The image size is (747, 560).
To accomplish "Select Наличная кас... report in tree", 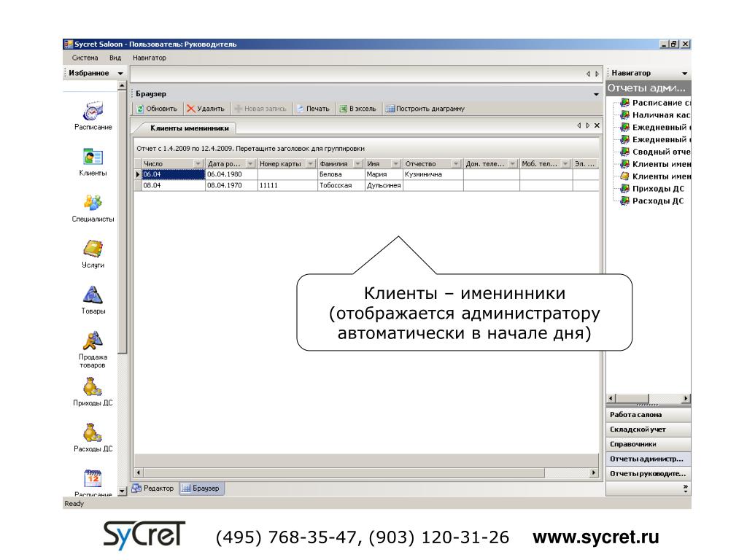I will coord(656,114).
